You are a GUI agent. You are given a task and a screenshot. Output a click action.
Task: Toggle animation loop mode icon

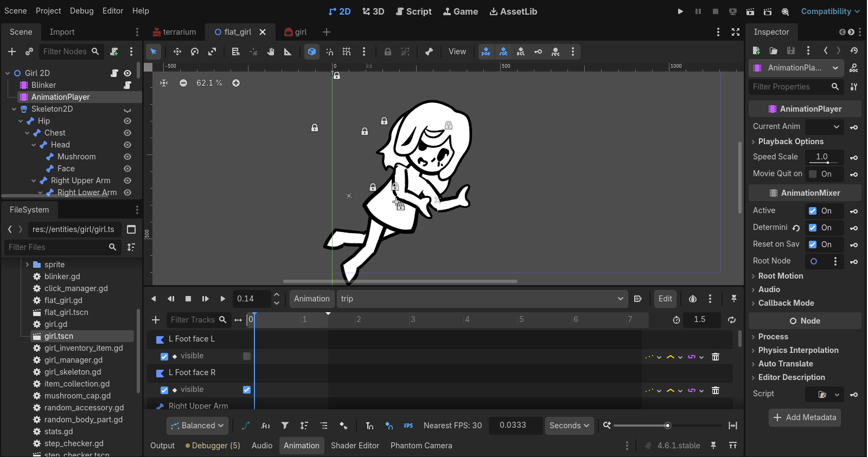pyautogui.click(x=732, y=320)
